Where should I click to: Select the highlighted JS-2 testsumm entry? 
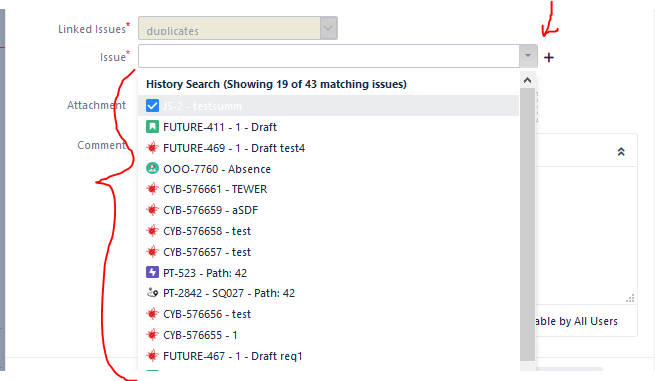[328, 106]
